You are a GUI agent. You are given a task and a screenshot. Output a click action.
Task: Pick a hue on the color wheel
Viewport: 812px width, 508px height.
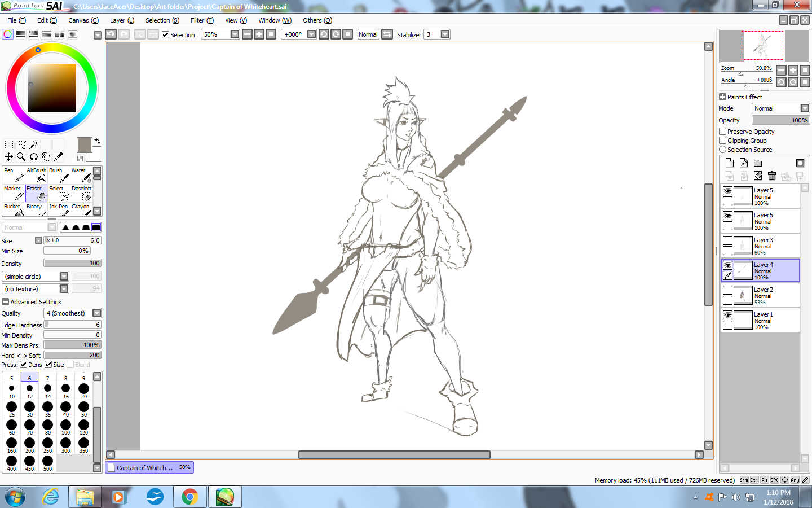click(52, 88)
